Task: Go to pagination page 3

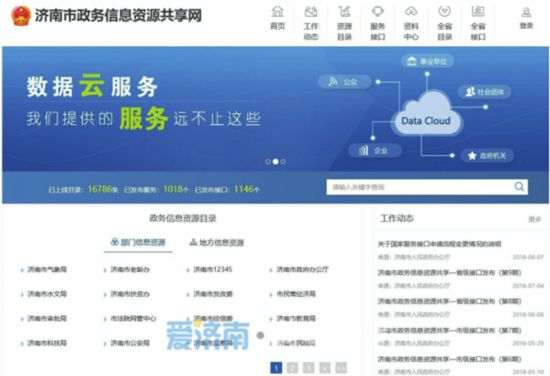Action: [308, 368]
